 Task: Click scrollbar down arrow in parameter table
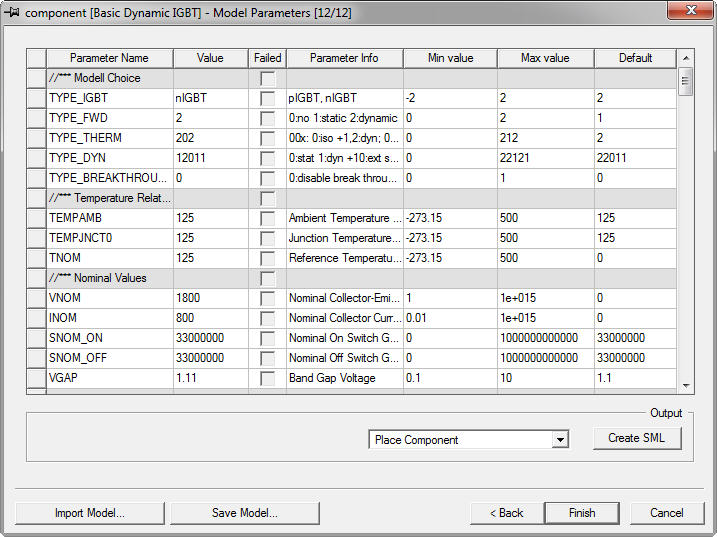[686, 385]
